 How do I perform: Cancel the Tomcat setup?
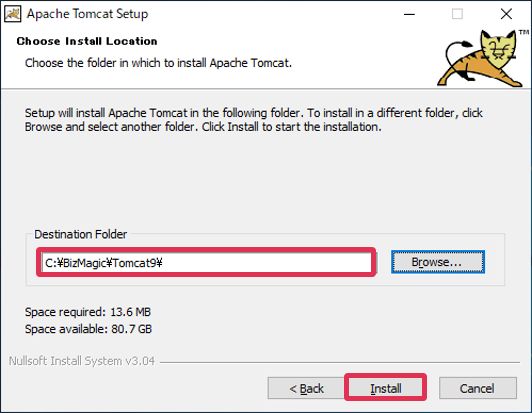(x=478, y=388)
